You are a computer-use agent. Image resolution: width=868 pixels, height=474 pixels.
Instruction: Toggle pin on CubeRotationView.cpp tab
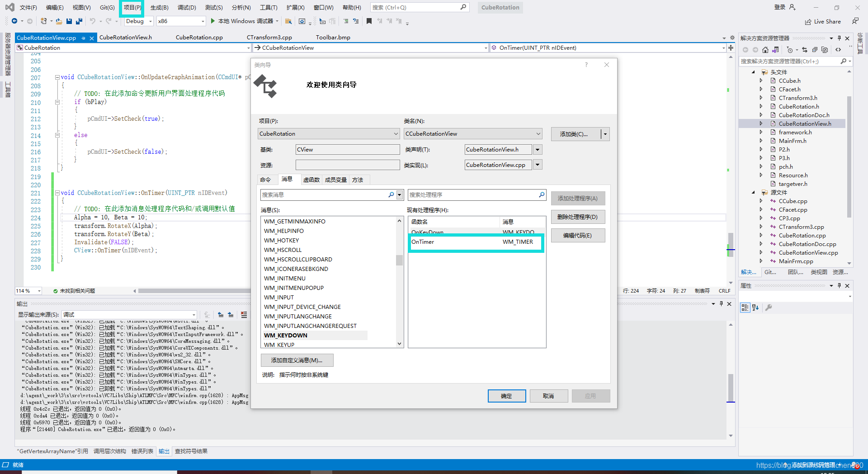tap(84, 38)
